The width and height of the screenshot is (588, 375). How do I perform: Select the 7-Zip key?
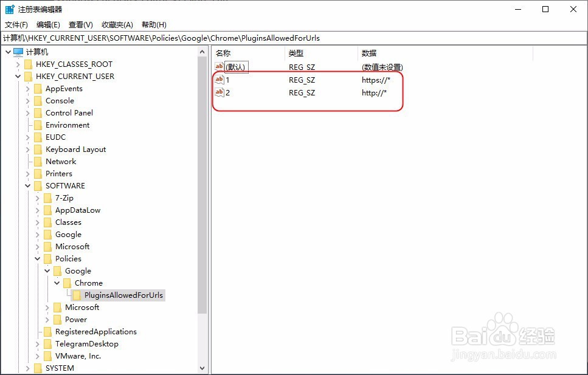point(64,198)
